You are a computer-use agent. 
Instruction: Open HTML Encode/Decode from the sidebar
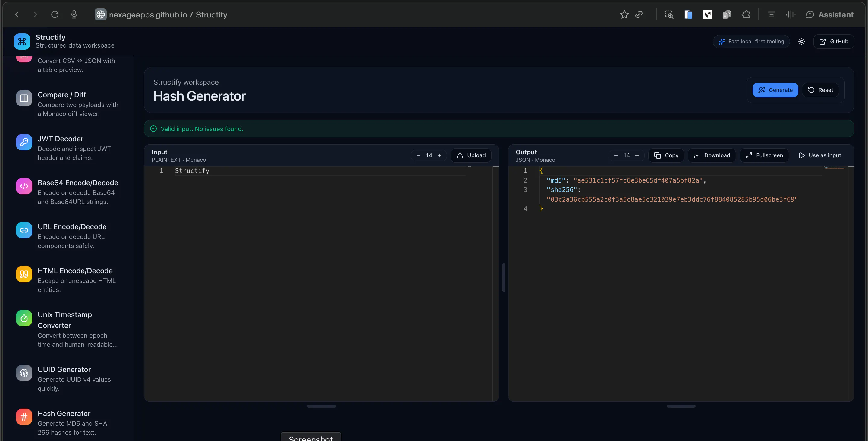tap(68, 280)
